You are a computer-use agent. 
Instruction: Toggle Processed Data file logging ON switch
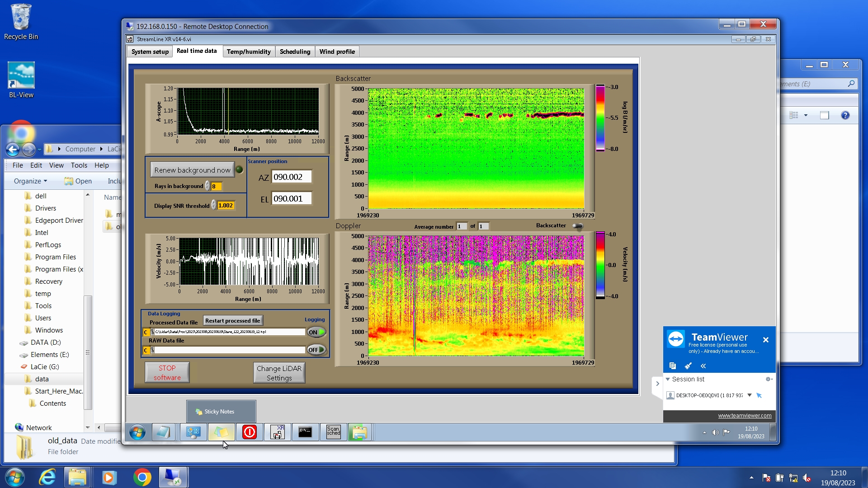pyautogui.click(x=316, y=332)
